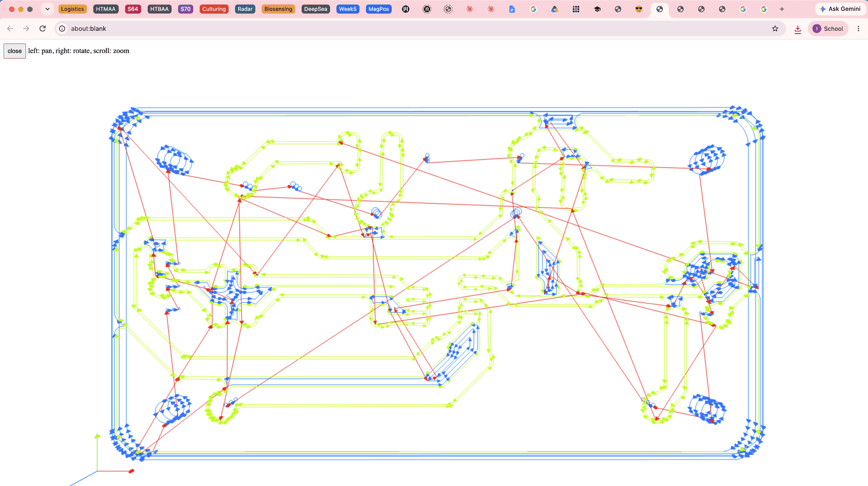Screen dimensions: 868x486
Task: Expand the Logistics tab group
Action: (x=72, y=9)
